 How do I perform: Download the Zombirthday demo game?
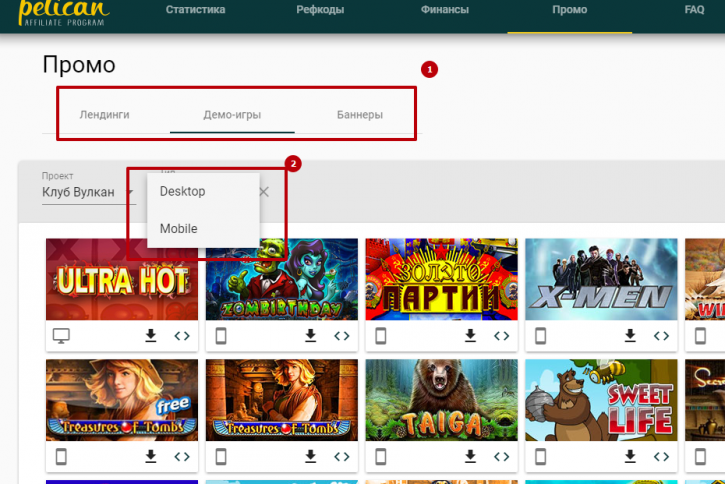(311, 336)
